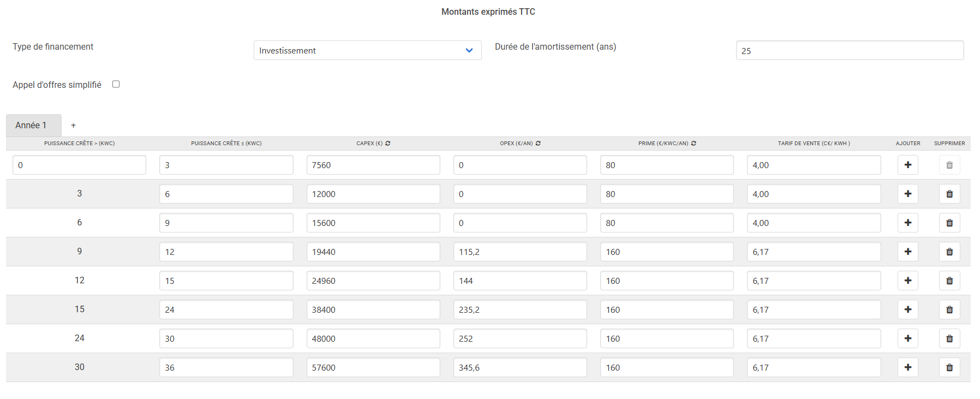The width and height of the screenshot is (980, 399).
Task: Add a row after the 9–12 kWc row
Action: click(x=907, y=252)
